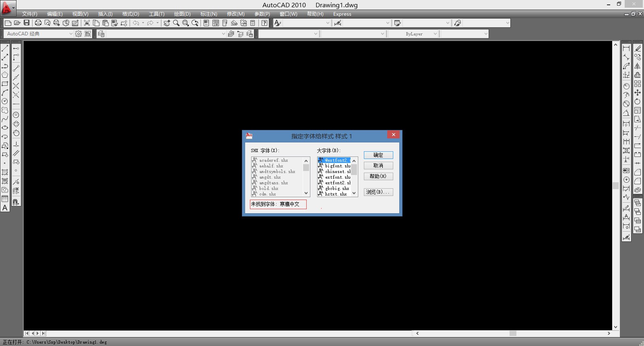Open the Layer Properties Manager icon
Screen dimensions: 644x346
click(101, 34)
